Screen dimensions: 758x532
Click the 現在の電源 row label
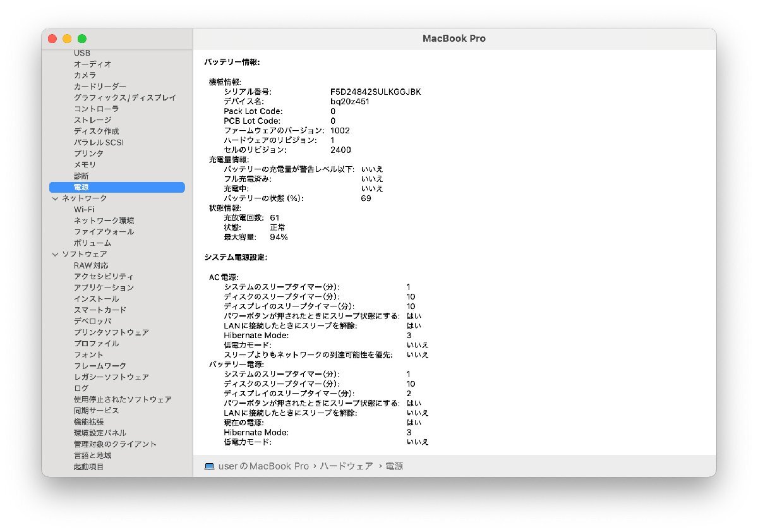pyautogui.click(x=244, y=422)
